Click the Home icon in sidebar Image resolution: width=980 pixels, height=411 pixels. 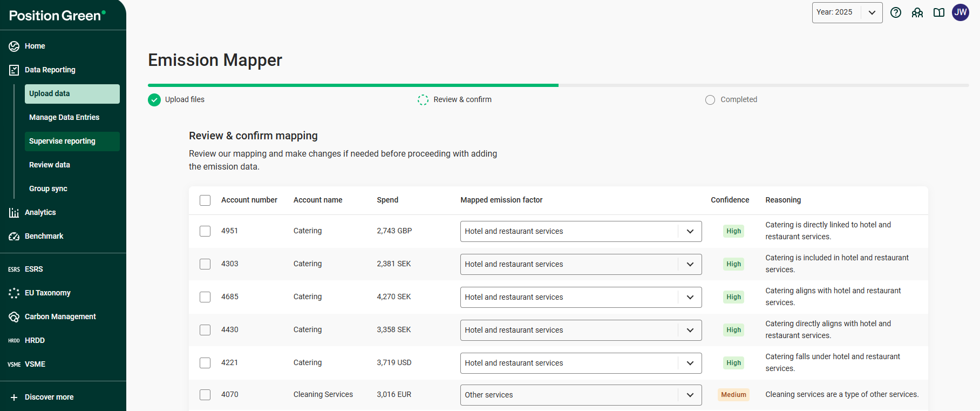14,46
